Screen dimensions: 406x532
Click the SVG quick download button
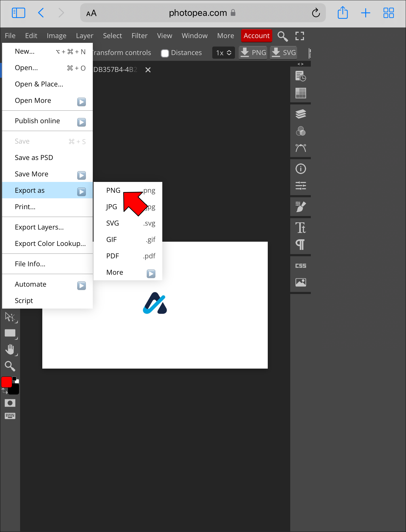(x=284, y=53)
